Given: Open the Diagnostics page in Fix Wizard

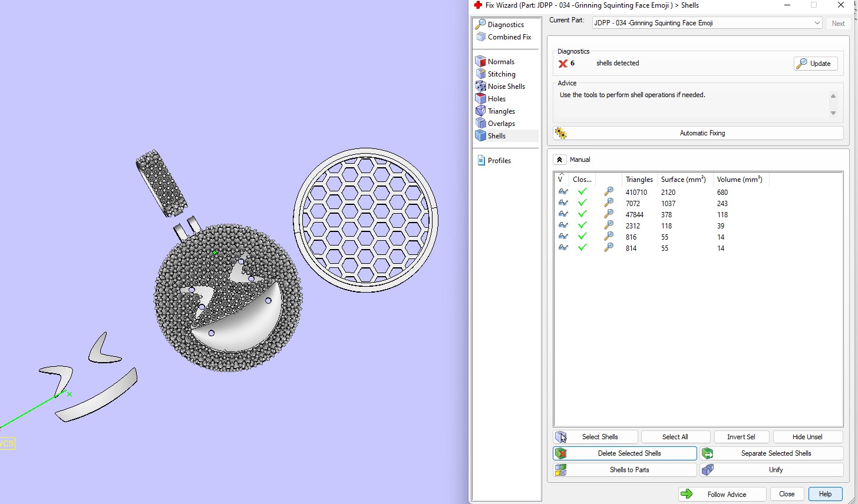Looking at the screenshot, I should coord(506,24).
